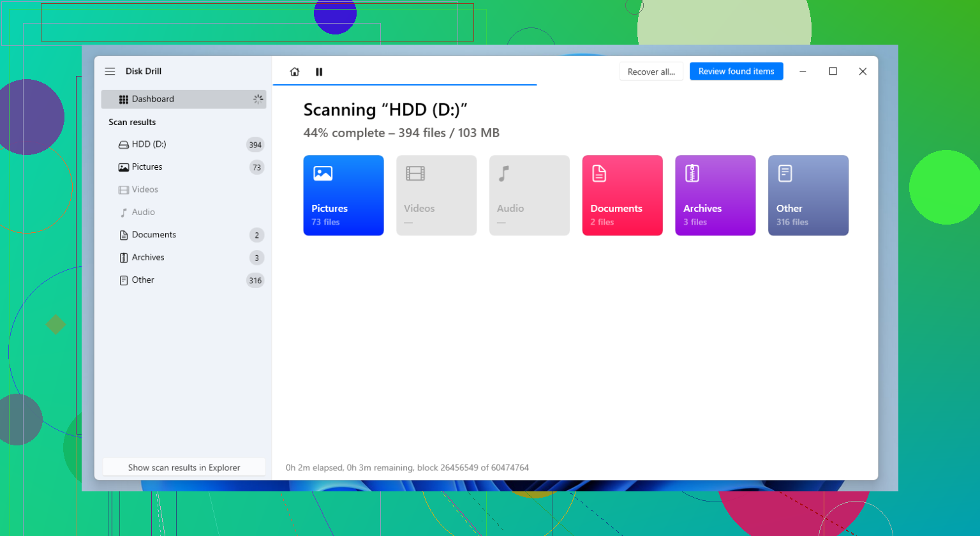This screenshot has width=980, height=536.
Task: Open Videos in scan results list
Action: [184, 190]
